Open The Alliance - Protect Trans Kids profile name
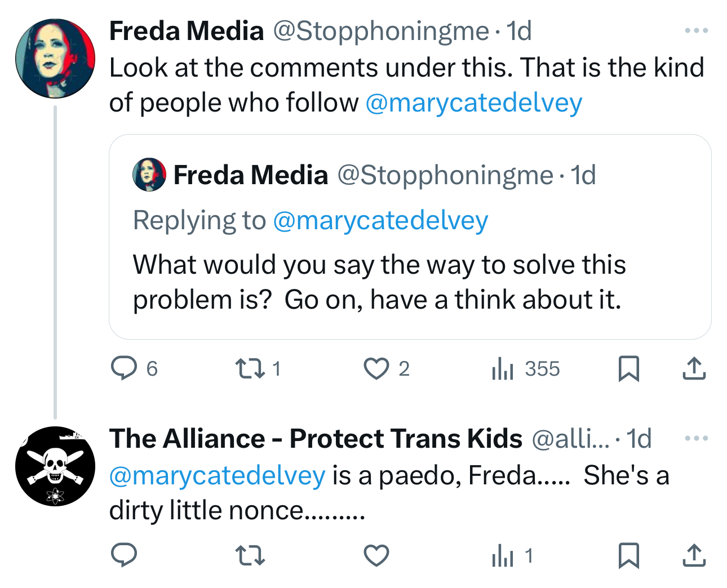This screenshot has height=588, width=727. pyautogui.click(x=316, y=439)
